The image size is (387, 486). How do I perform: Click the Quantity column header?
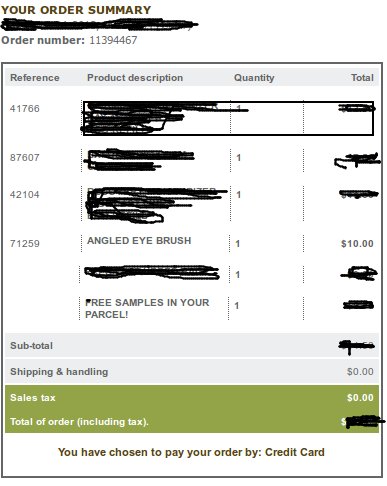pyautogui.click(x=254, y=78)
